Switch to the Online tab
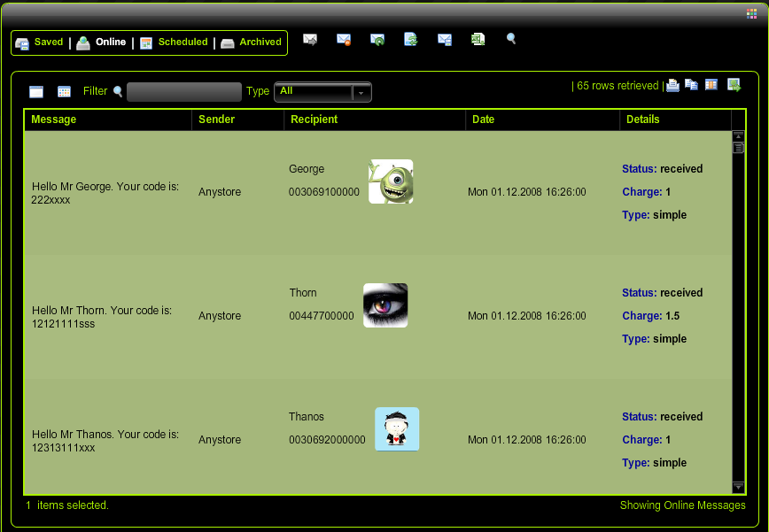This screenshot has height=532, width=769. tap(111, 42)
